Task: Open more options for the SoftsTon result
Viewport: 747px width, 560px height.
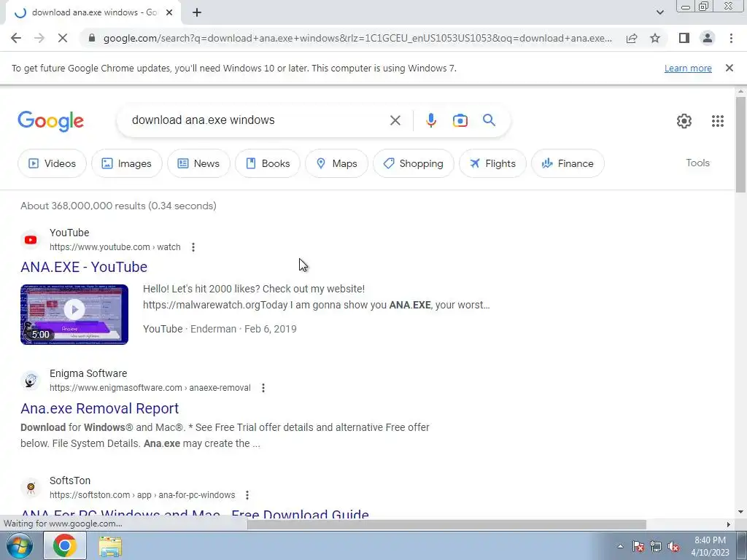Action: (247, 495)
